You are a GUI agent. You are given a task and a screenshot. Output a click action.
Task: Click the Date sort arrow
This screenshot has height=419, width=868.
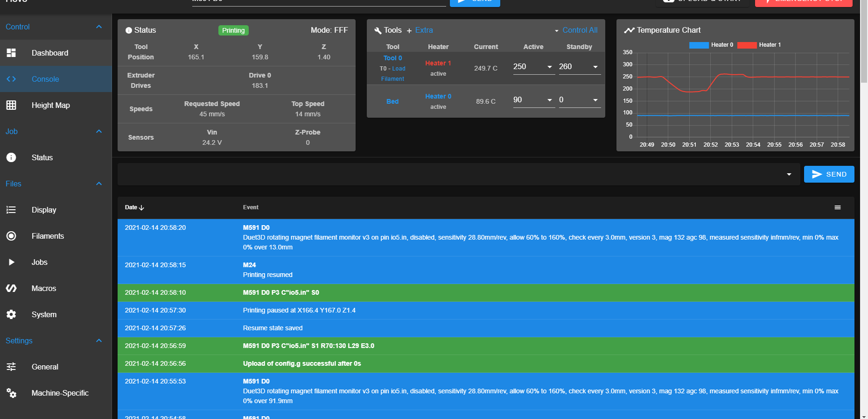(141, 207)
